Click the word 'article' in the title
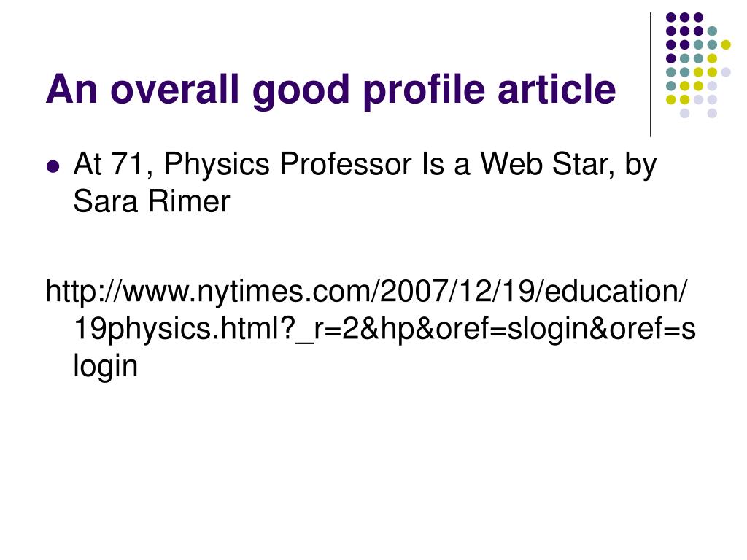Viewport: 747px width, 560px height. (x=557, y=89)
